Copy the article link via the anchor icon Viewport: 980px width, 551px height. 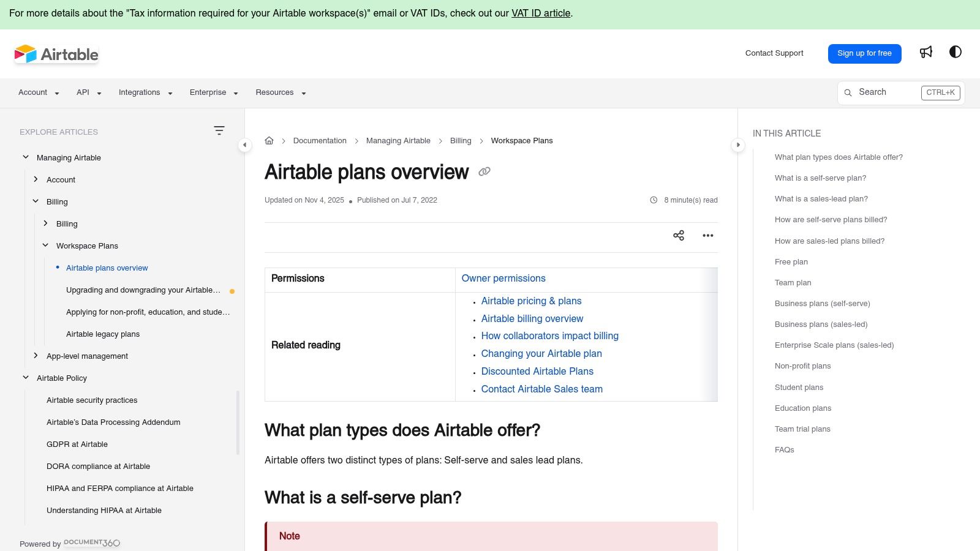(484, 172)
